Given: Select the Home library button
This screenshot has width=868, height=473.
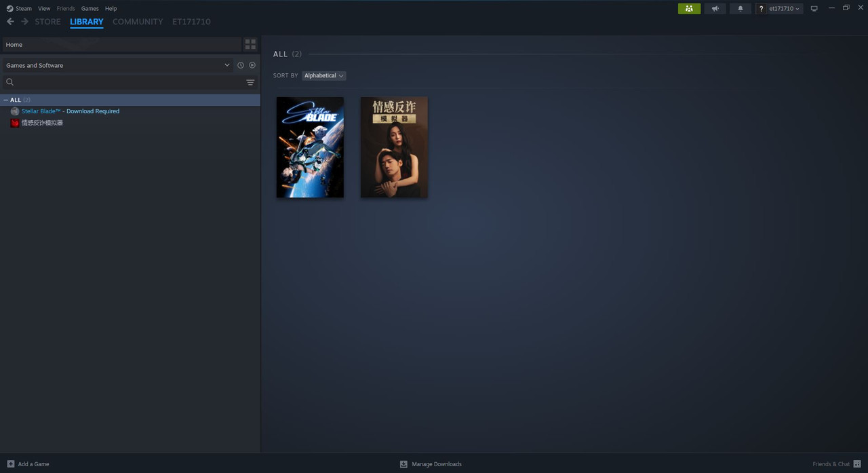Looking at the screenshot, I should [x=122, y=44].
